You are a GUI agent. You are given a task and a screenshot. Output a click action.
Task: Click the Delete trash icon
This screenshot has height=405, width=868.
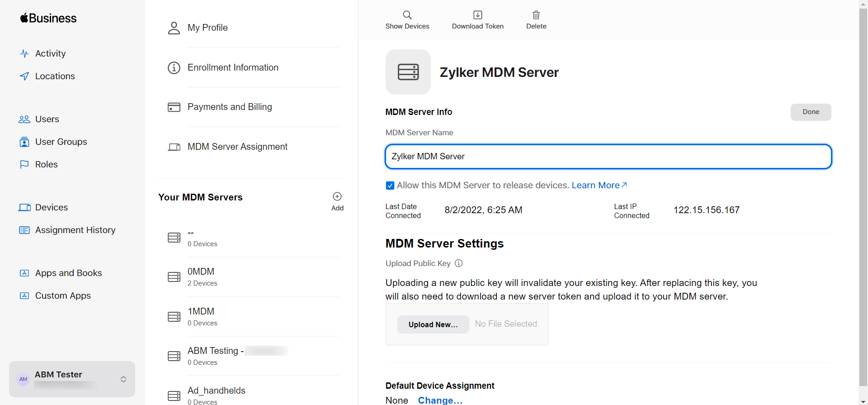536,15
